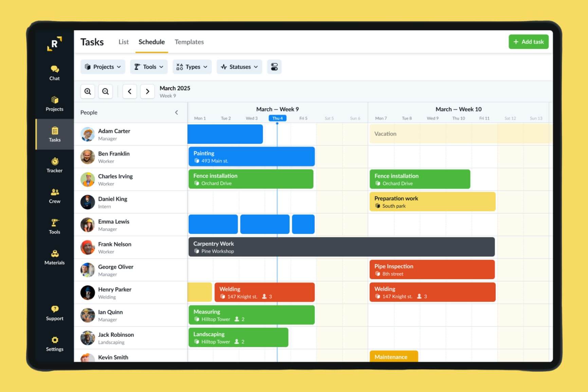Open Adam Carter's Vacation block

pyautogui.click(x=461, y=134)
